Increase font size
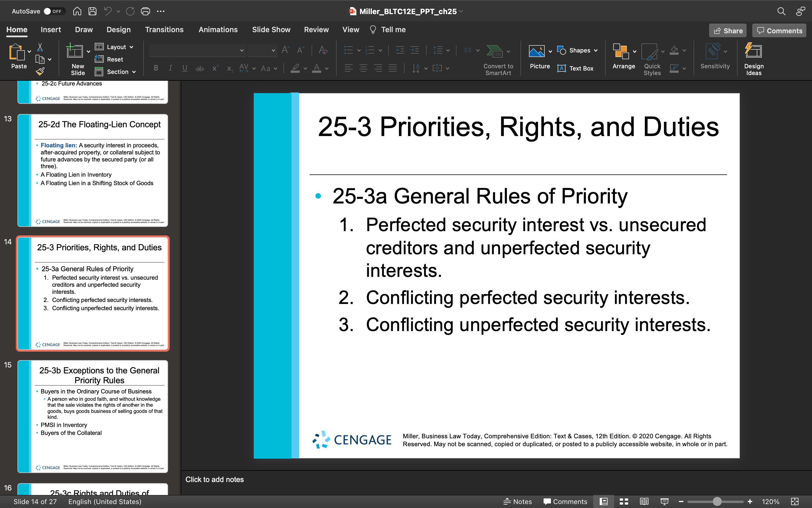Screen dimensions: 812x508 coord(286,50)
